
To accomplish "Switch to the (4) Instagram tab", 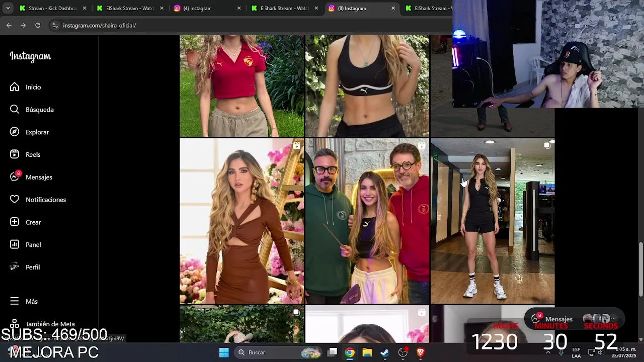I will click(207, 8).
